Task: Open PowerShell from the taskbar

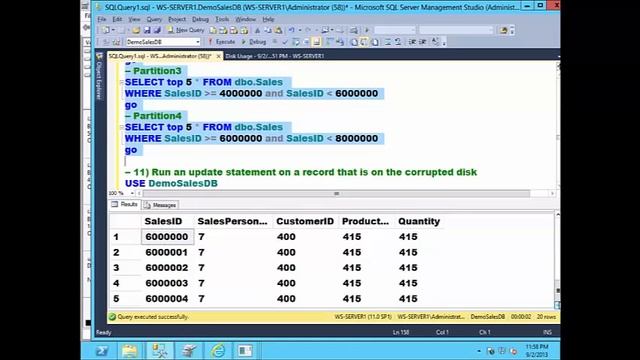Action: coord(102,351)
